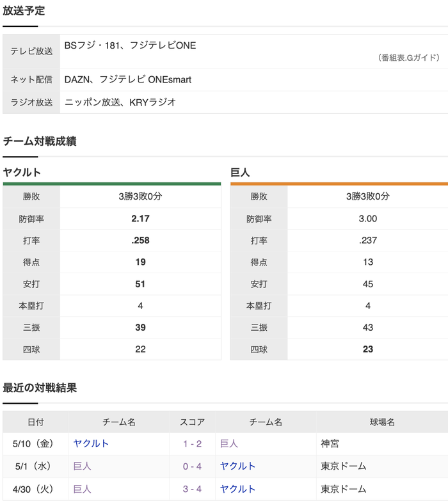Screen dimensions: 448x501
Task: Open the 1 - 2 score link
Action: click(193, 444)
